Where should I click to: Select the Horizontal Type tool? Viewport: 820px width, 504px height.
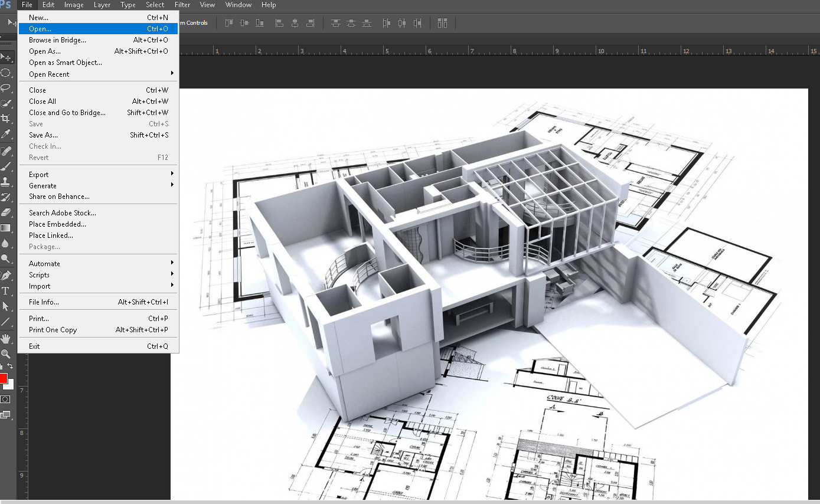pyautogui.click(x=6, y=291)
